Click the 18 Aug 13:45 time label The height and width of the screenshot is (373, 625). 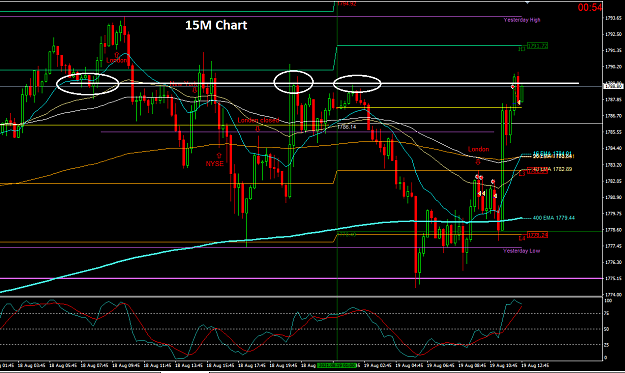(189, 365)
